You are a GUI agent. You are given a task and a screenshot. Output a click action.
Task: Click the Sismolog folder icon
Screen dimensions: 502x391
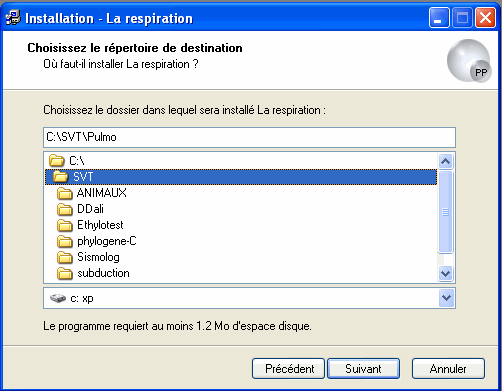click(64, 257)
